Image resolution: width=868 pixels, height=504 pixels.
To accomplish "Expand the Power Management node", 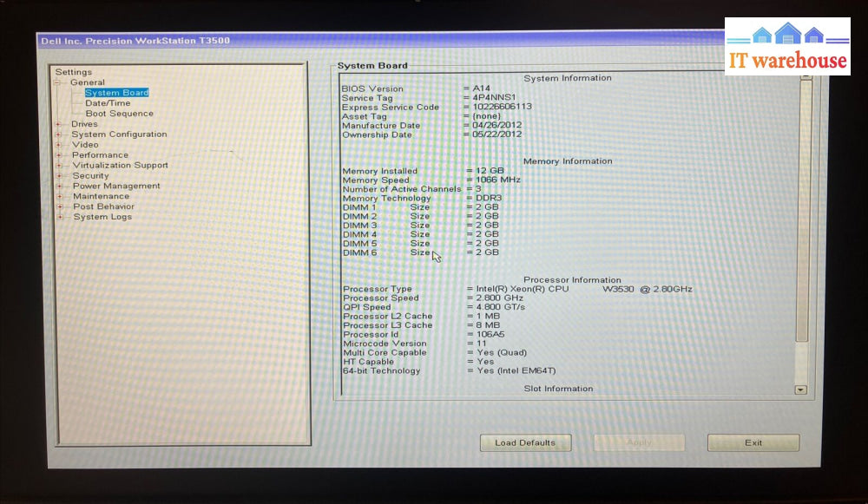I will tap(59, 187).
